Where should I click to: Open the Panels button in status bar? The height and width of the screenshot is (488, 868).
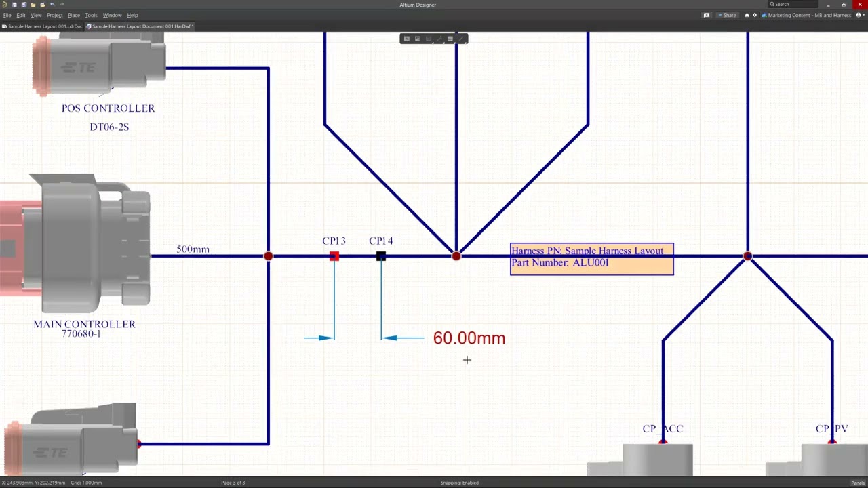(857, 483)
